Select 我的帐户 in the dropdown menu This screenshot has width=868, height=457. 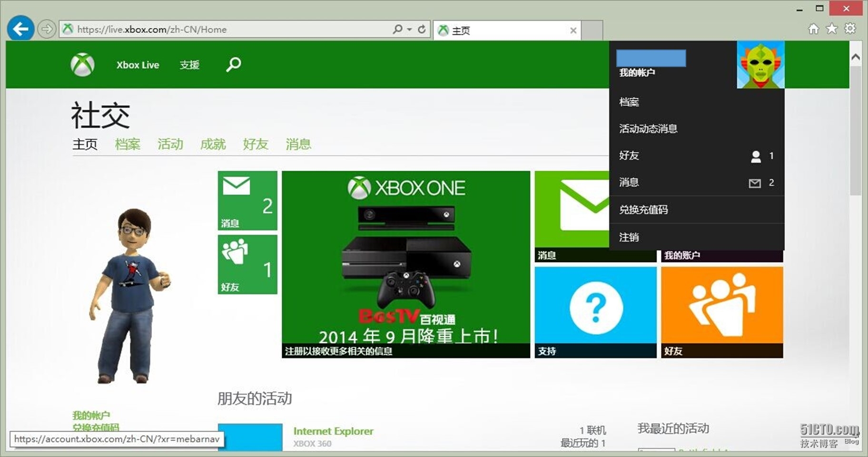coord(637,73)
